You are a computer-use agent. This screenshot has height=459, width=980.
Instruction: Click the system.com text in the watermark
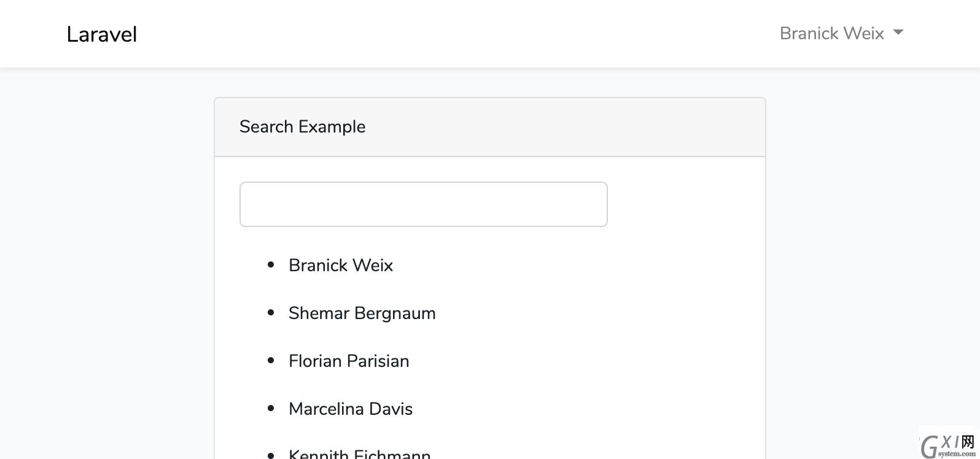coord(957,454)
